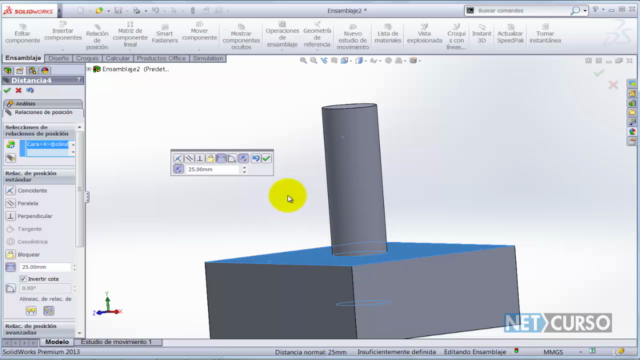Toggle flip dimension button in popup toolbar
640x360 pixels.
tap(178, 169)
